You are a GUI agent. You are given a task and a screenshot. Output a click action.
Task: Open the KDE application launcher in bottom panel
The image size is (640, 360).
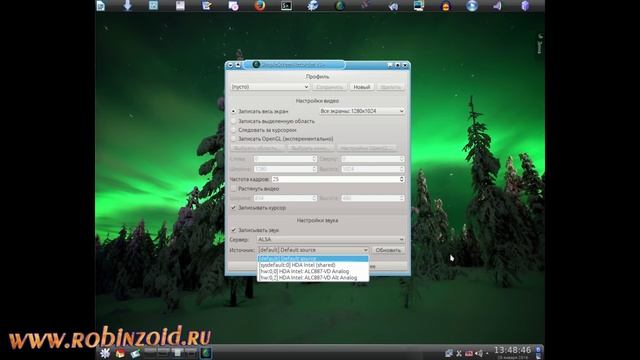pyautogui.click(x=105, y=353)
